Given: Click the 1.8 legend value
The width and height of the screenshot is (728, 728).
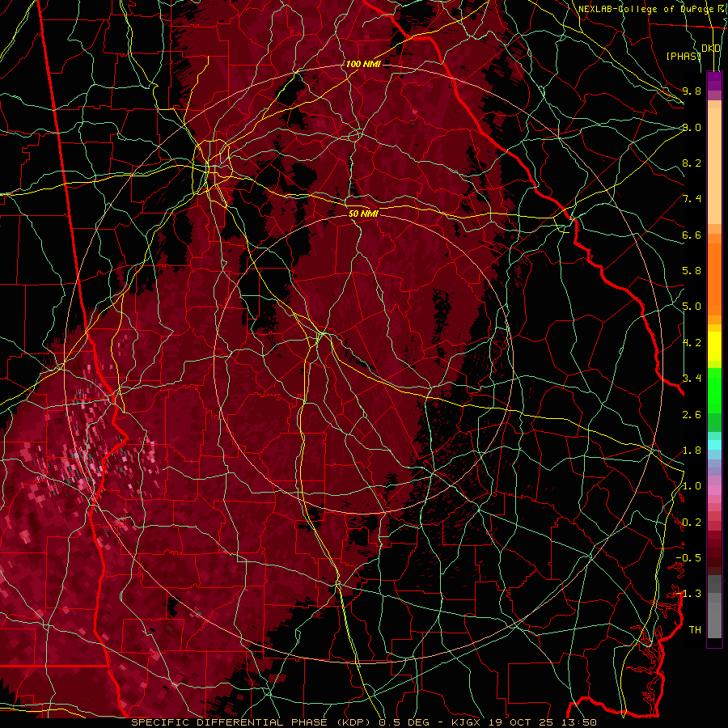Looking at the screenshot, I should [x=692, y=451].
